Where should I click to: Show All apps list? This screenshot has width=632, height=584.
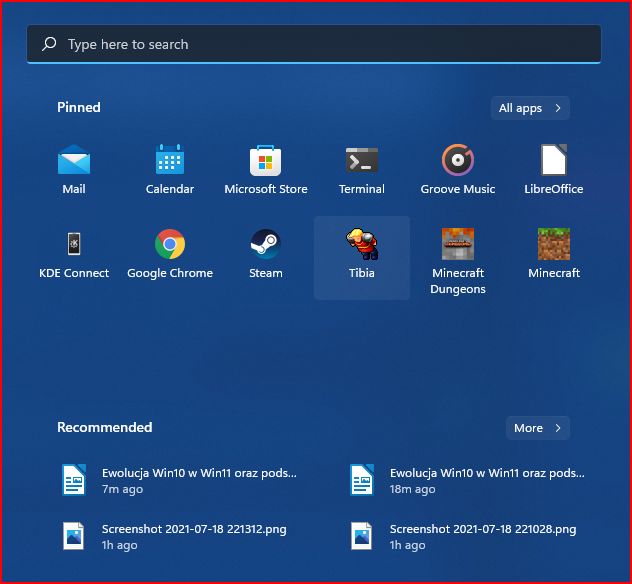tap(530, 108)
